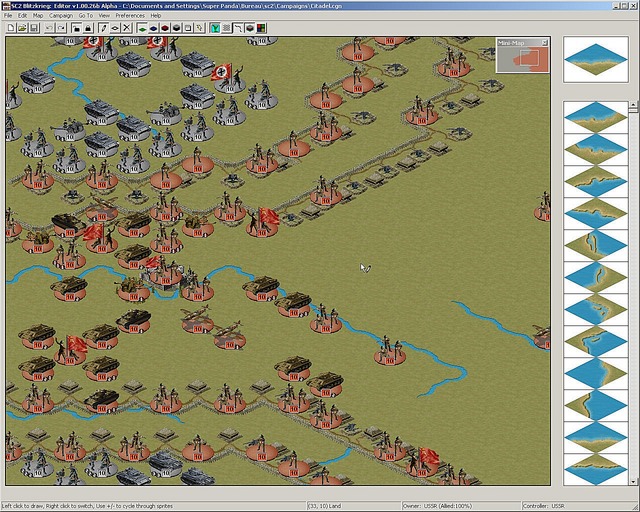Close the Mini-Map panel
Viewport: 640px width, 512px height.
click(x=544, y=42)
